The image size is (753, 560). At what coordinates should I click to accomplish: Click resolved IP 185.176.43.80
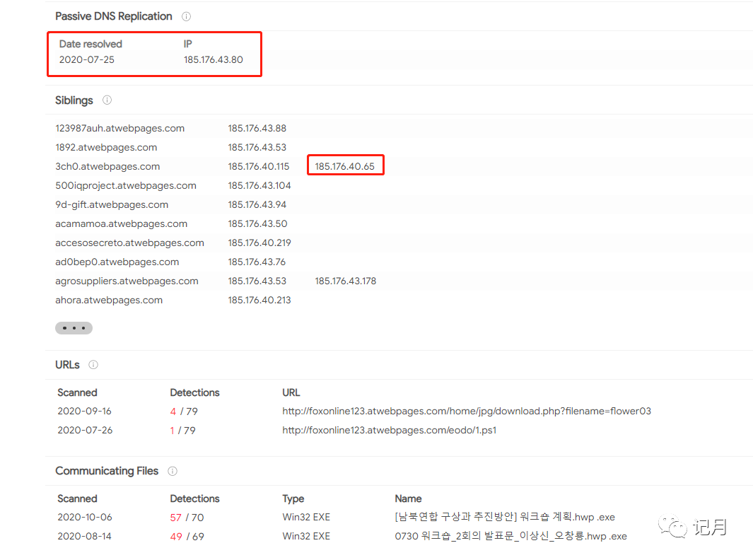214,60
